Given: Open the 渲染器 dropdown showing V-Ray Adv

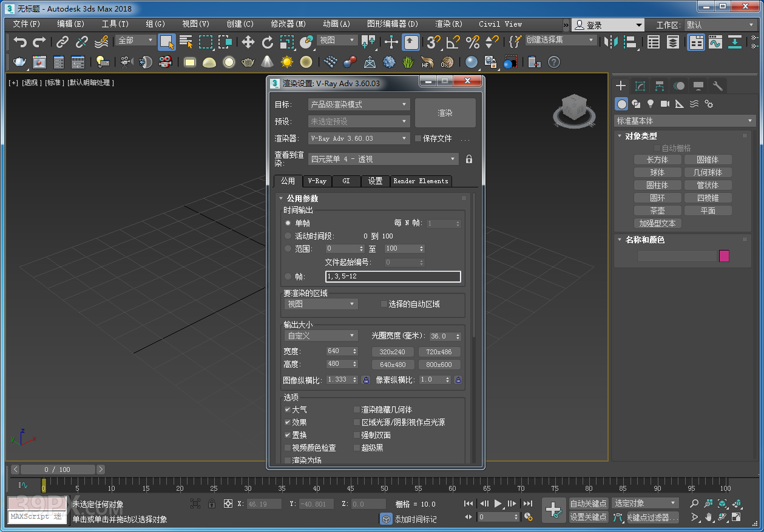Looking at the screenshot, I should point(358,138).
